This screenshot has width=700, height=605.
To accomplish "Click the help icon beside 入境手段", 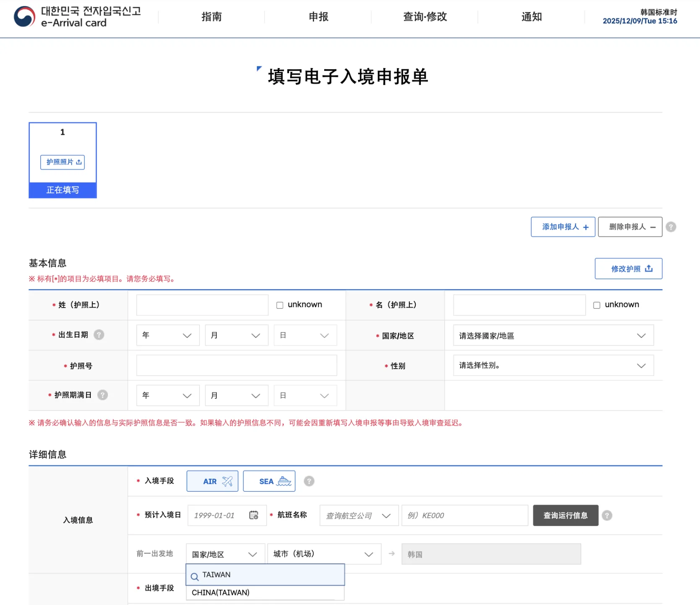I will 309,481.
